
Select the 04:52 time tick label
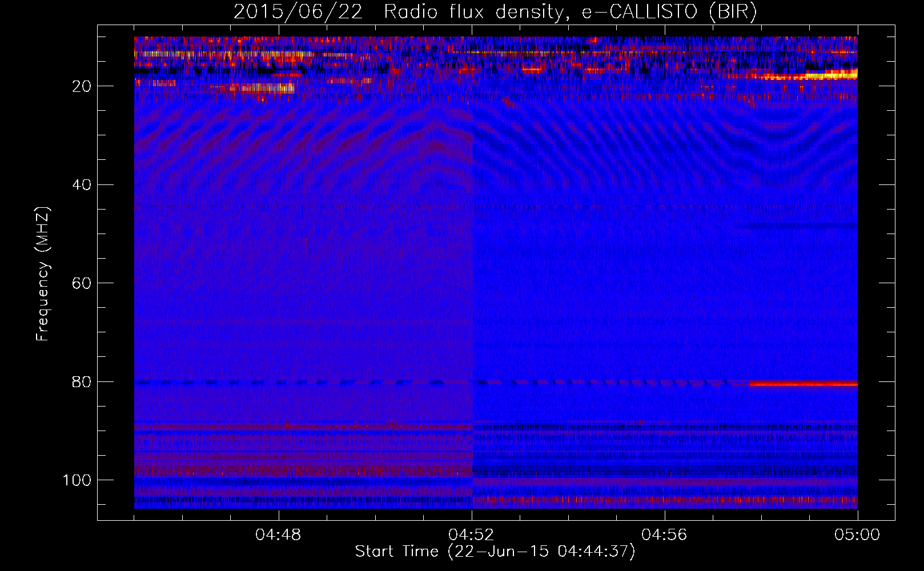point(472,535)
